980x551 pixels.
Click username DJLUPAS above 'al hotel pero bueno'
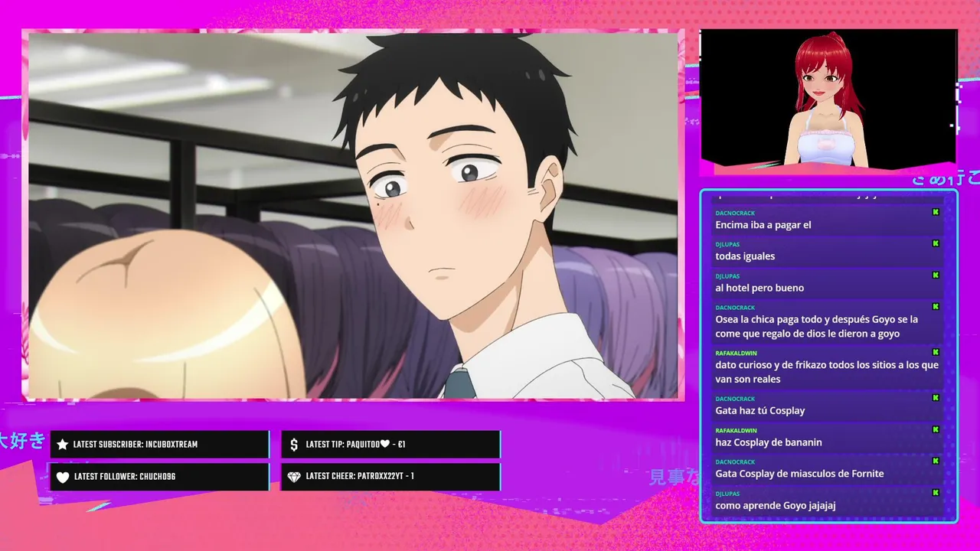point(727,276)
